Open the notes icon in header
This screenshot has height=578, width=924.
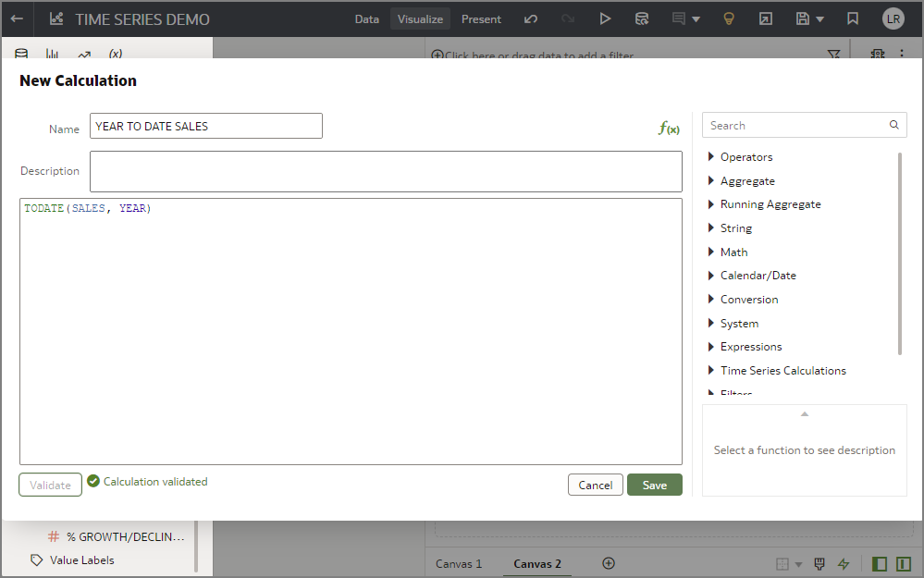point(679,18)
